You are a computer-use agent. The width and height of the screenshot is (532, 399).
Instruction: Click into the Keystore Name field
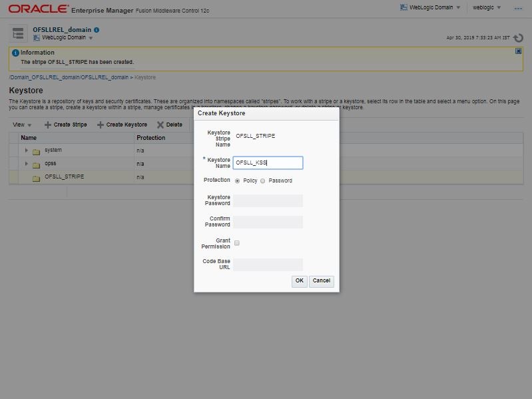click(268, 163)
